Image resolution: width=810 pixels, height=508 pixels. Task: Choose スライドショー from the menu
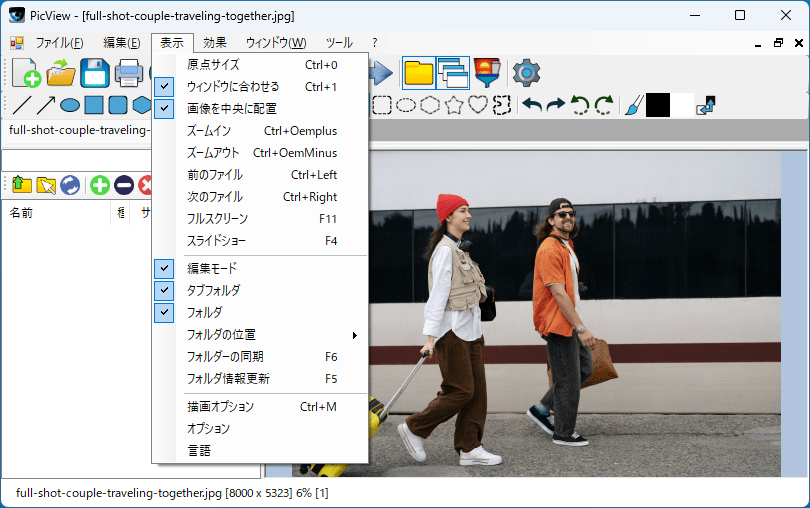pyautogui.click(x=216, y=241)
